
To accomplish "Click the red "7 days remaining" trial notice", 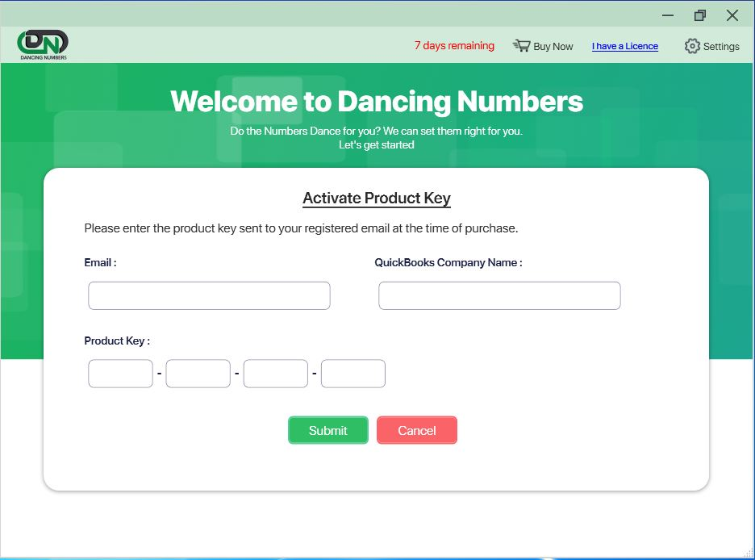I will (x=454, y=46).
